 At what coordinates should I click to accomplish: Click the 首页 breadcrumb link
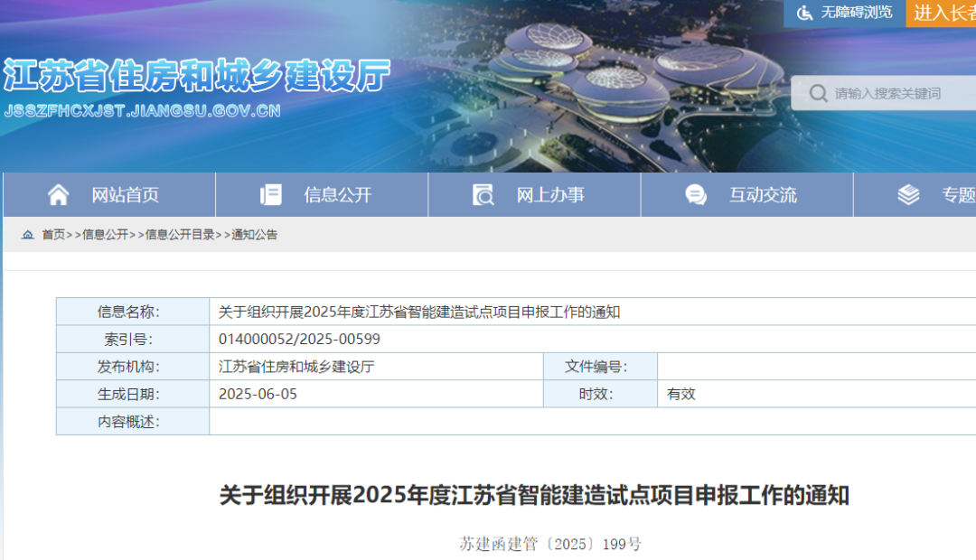coord(53,235)
